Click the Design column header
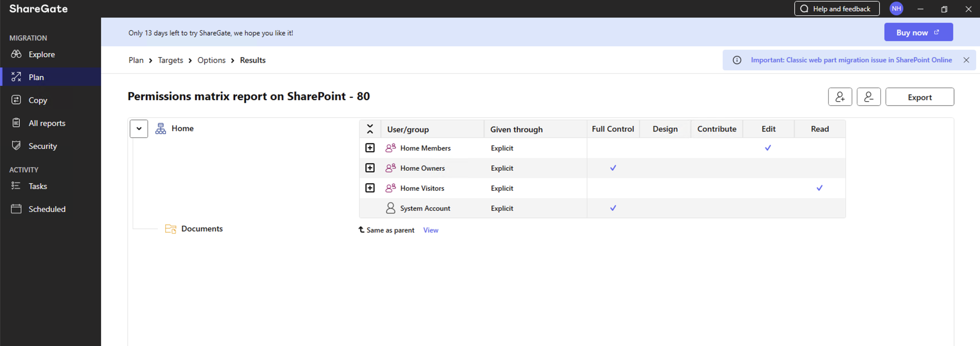This screenshot has width=980, height=346. click(665, 129)
